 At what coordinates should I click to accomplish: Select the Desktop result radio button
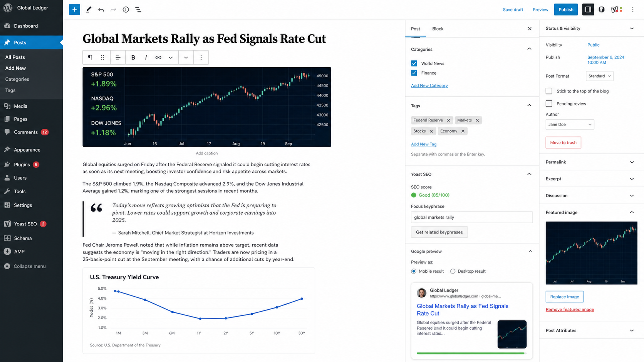(453, 271)
